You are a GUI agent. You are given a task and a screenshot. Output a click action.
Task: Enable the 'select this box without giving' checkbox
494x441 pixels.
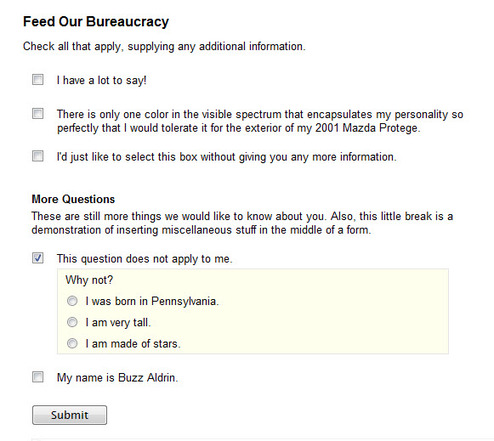38,156
